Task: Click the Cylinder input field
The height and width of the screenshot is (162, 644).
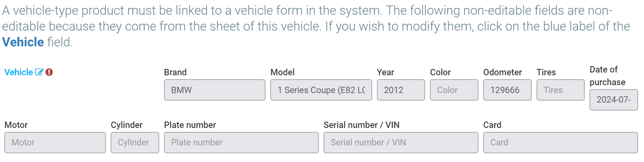Action: pos(135,143)
